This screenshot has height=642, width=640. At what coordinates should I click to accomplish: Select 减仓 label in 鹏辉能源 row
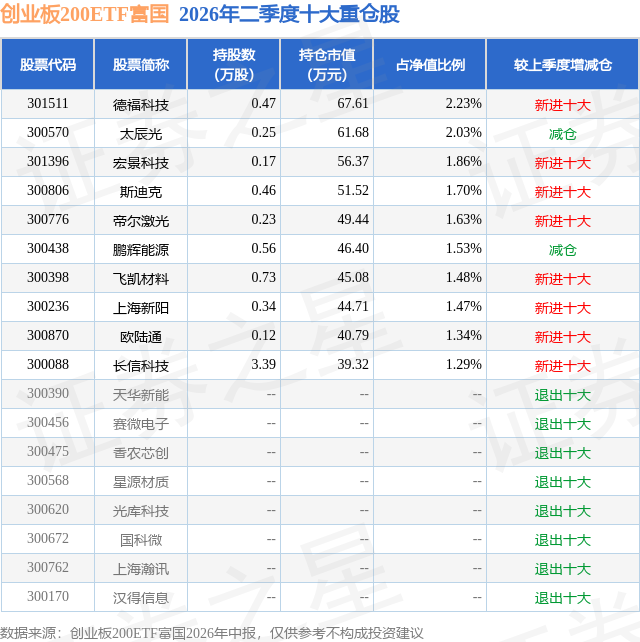[563, 250]
